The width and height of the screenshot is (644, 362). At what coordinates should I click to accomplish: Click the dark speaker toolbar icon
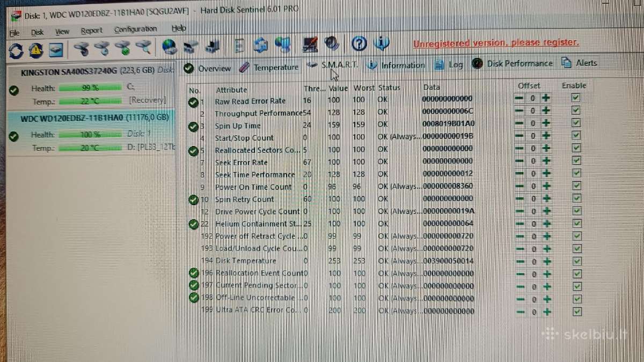click(331, 43)
